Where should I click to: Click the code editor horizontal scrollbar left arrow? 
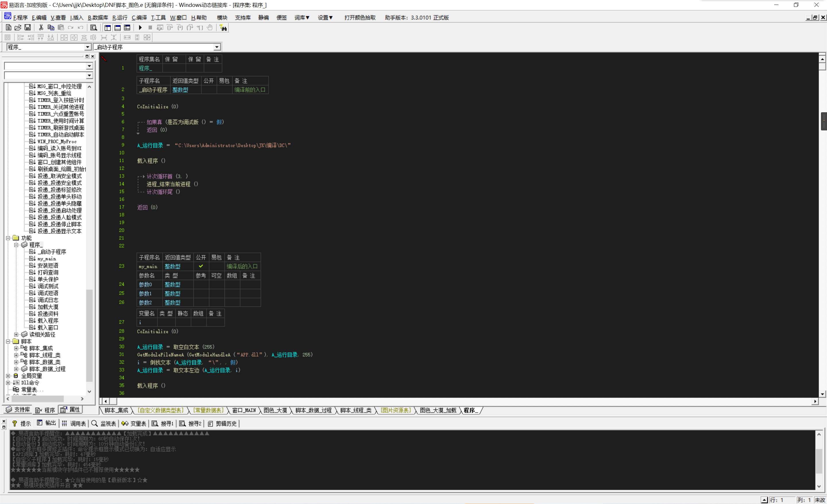(105, 401)
